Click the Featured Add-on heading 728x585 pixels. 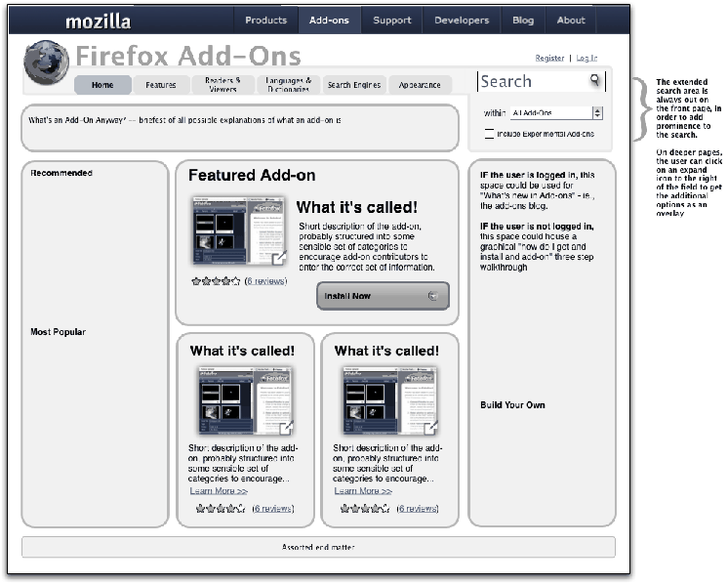[252, 175]
